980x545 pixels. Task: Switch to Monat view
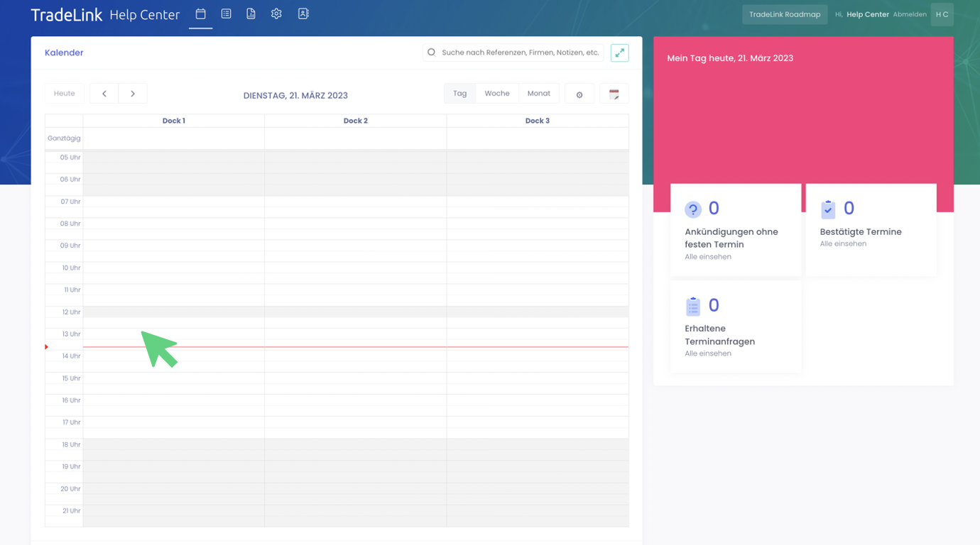[x=538, y=94]
